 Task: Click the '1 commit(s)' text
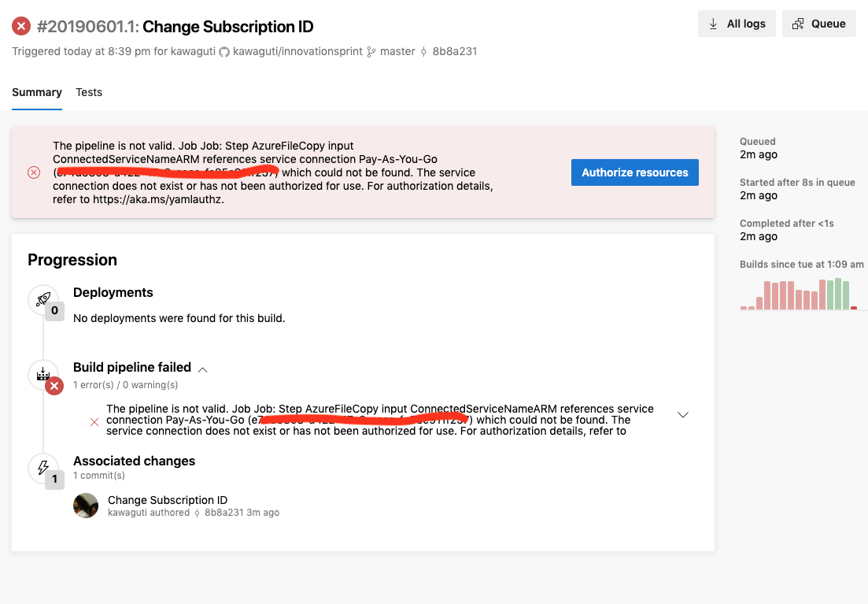click(99, 476)
